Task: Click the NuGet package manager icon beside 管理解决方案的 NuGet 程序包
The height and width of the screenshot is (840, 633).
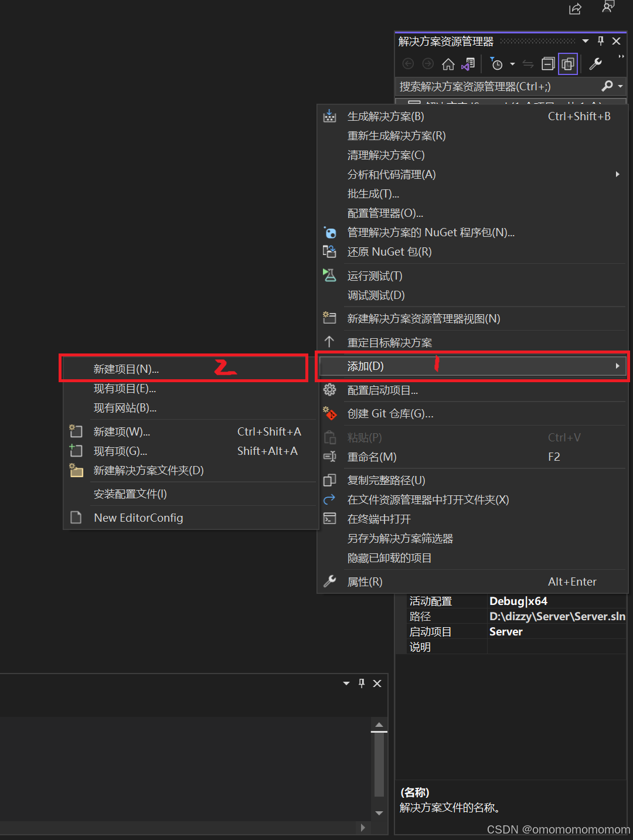Action: 330,232
